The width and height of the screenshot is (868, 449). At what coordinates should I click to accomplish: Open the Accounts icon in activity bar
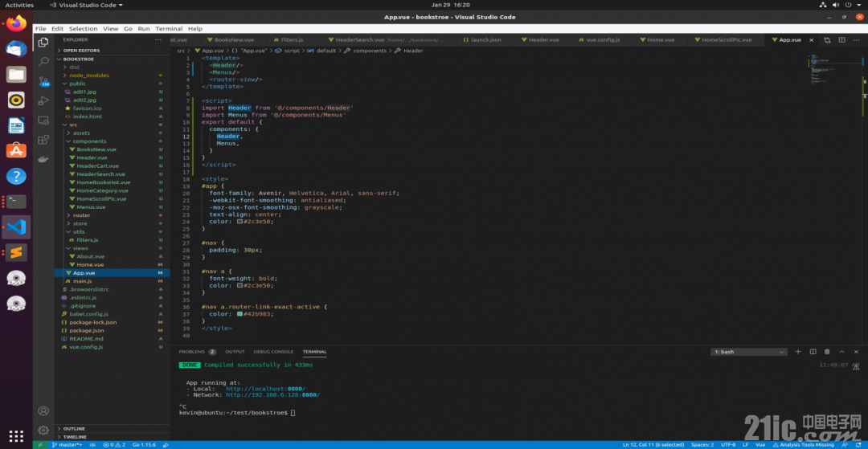click(x=43, y=410)
